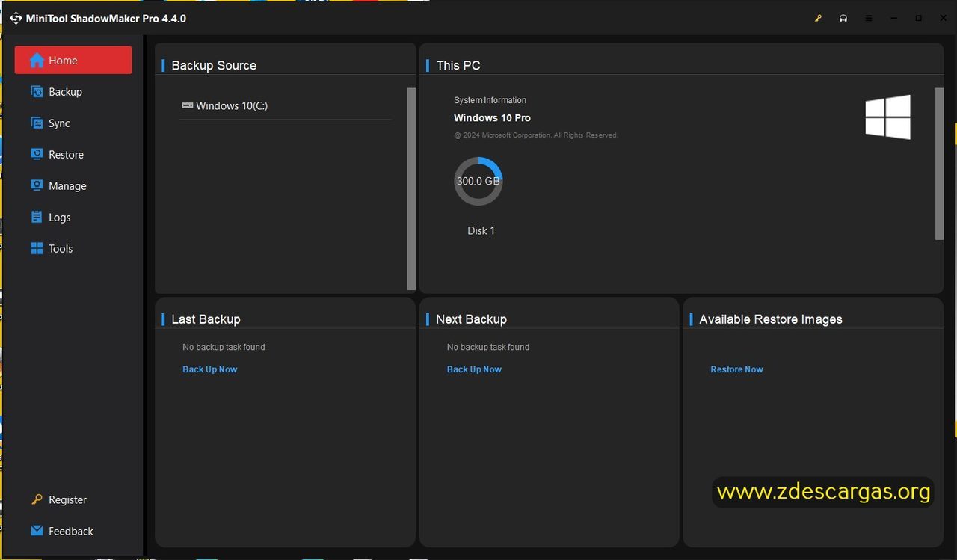Viewport: 957px width, 560px height.
Task: Click the Manage sidebar icon
Action: [x=37, y=185]
